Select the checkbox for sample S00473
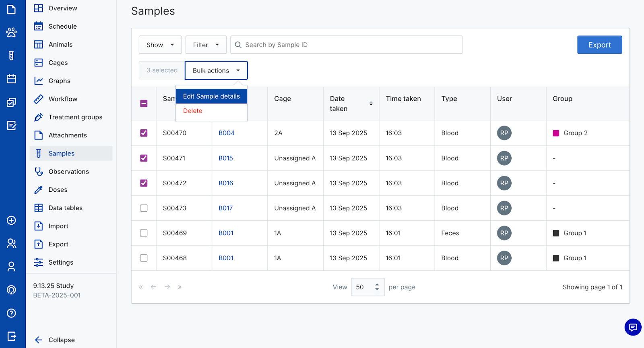 [x=144, y=208]
